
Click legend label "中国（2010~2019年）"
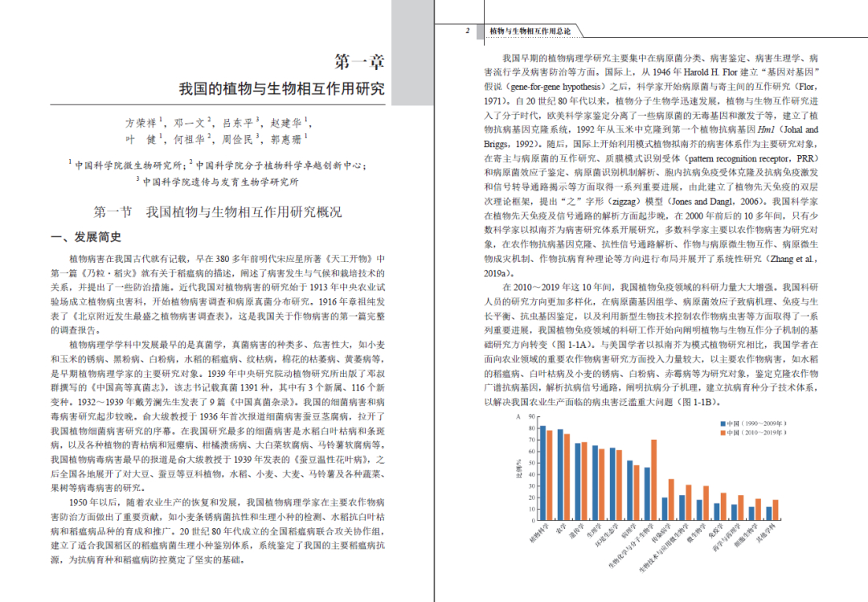[757, 433]
